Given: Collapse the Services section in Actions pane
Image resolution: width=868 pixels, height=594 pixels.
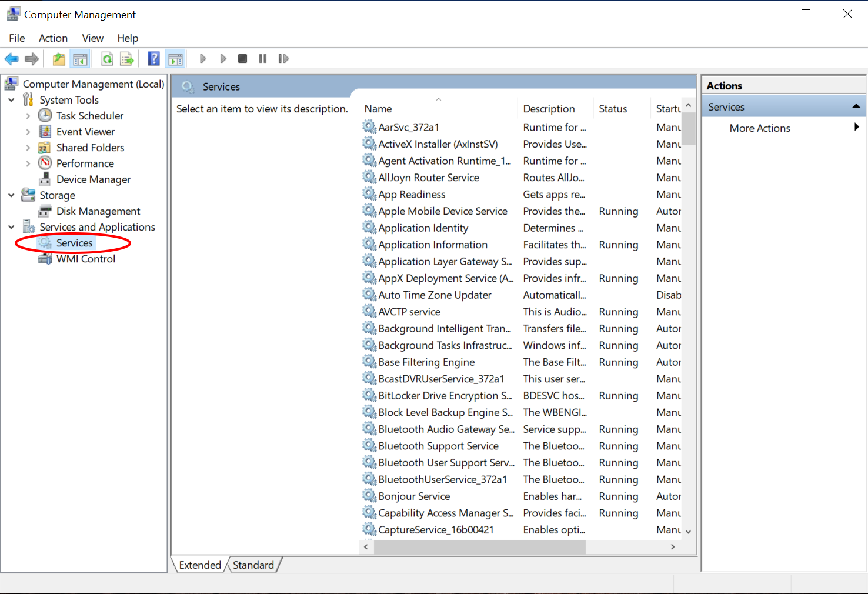Looking at the screenshot, I should (856, 106).
